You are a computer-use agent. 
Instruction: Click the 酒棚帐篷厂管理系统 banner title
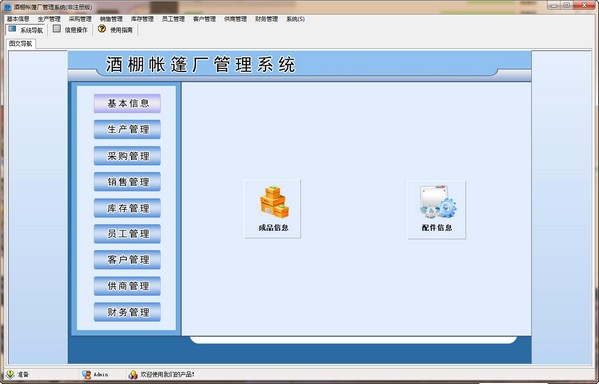[201, 65]
